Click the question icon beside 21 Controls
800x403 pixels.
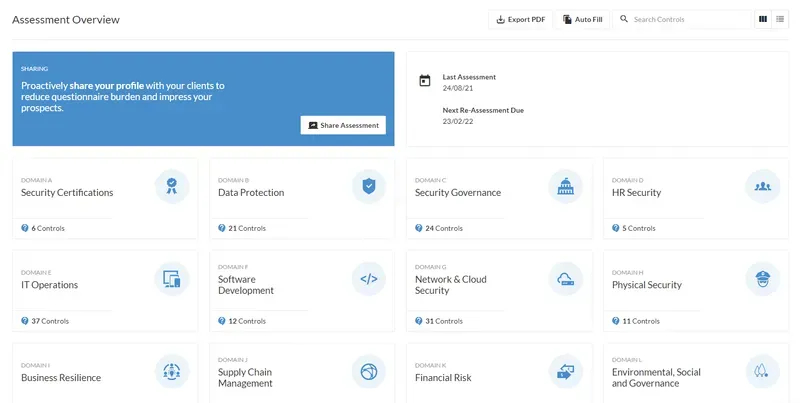221,228
